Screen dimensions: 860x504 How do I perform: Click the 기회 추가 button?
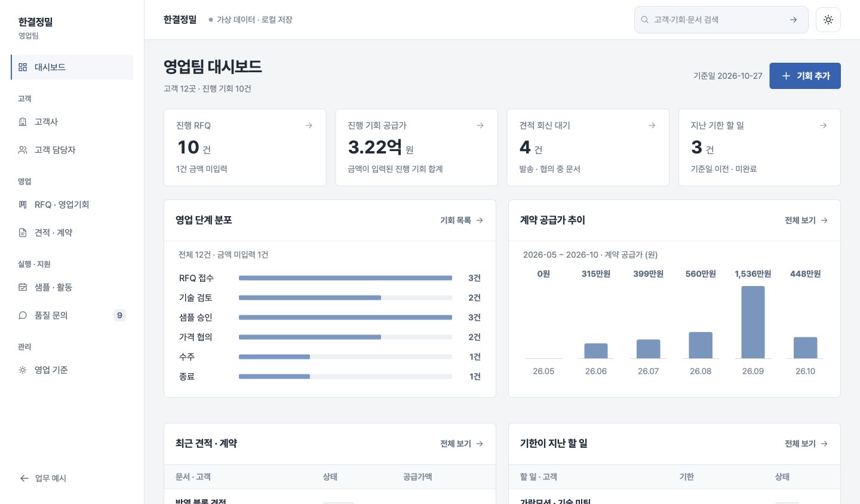click(x=804, y=76)
